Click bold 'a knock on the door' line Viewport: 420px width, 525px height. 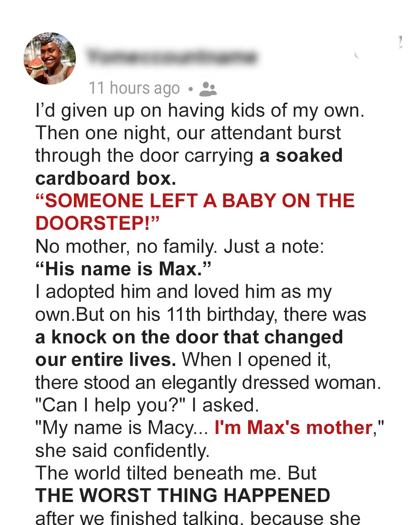tap(189, 337)
